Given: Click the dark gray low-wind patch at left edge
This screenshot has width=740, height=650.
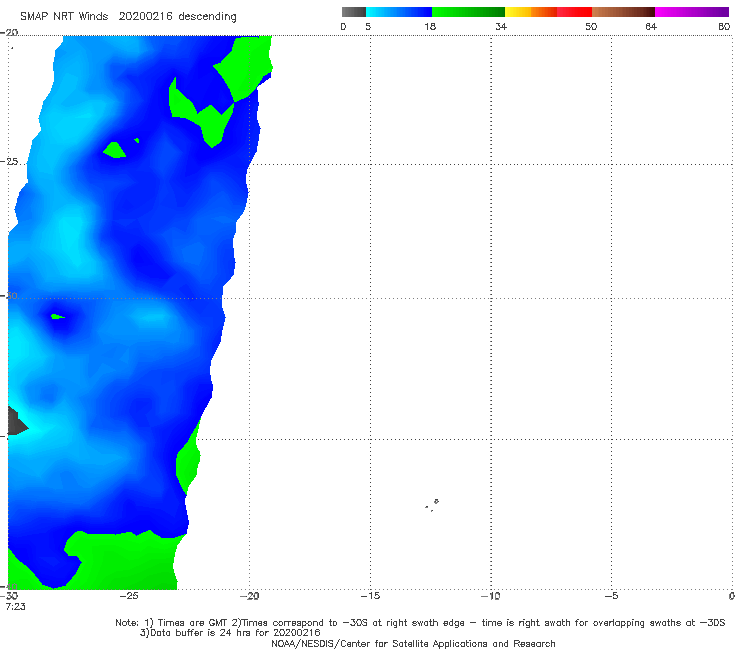Looking at the screenshot, I should (16, 421).
